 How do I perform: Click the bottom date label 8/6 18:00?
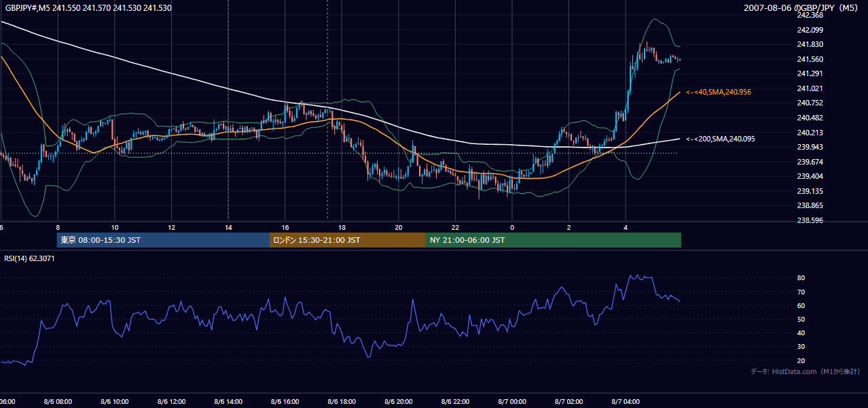(x=342, y=402)
